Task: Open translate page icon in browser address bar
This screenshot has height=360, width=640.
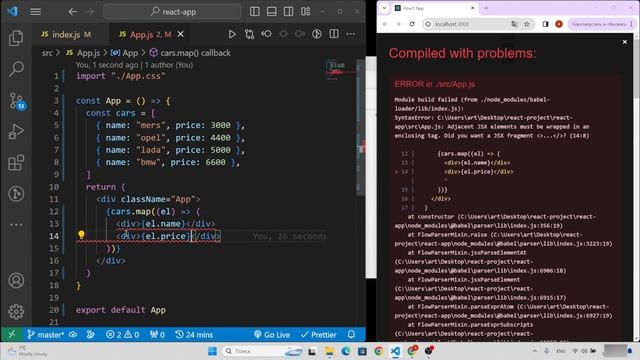Action: coord(514,24)
